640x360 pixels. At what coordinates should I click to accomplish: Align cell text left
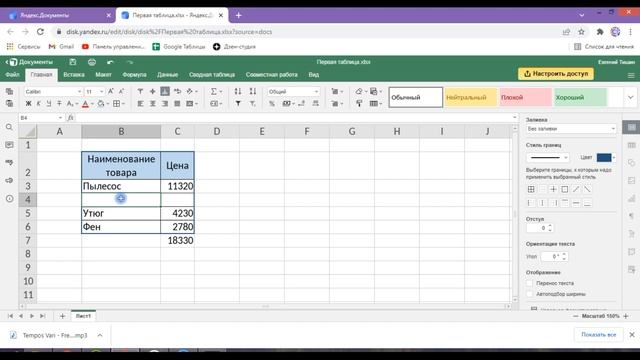tap(140, 104)
